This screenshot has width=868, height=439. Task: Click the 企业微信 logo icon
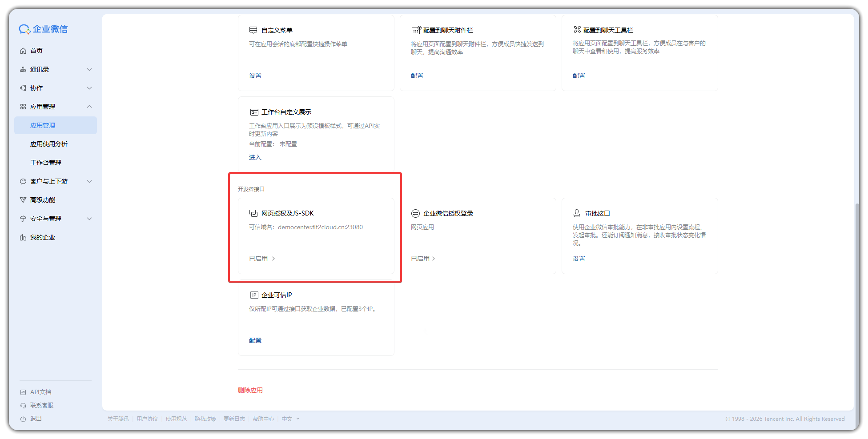tap(24, 29)
